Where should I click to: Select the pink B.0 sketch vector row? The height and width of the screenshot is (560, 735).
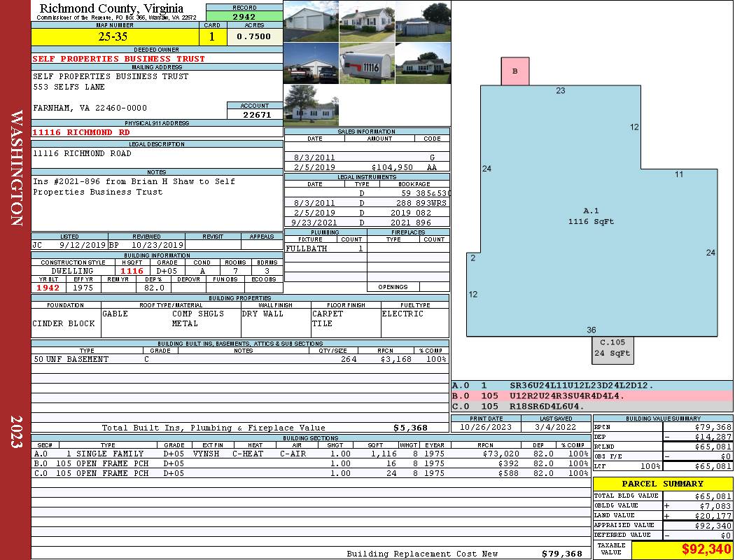click(x=591, y=395)
